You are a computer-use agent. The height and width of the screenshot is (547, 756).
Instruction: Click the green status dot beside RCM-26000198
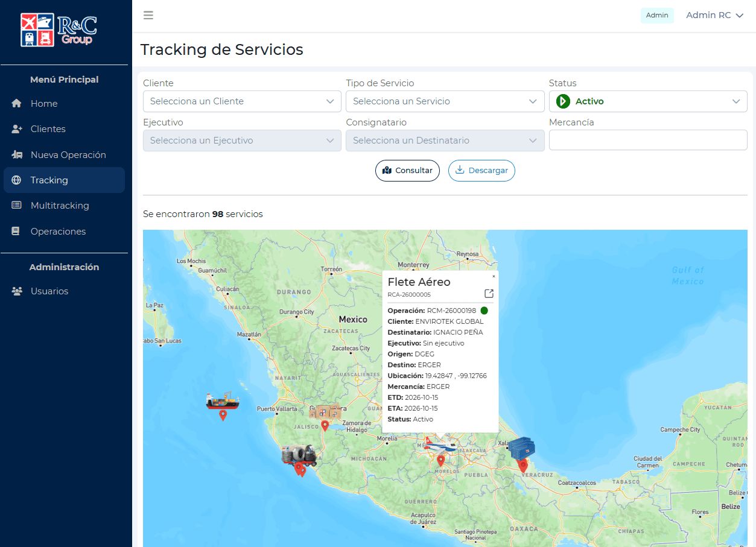(x=484, y=311)
